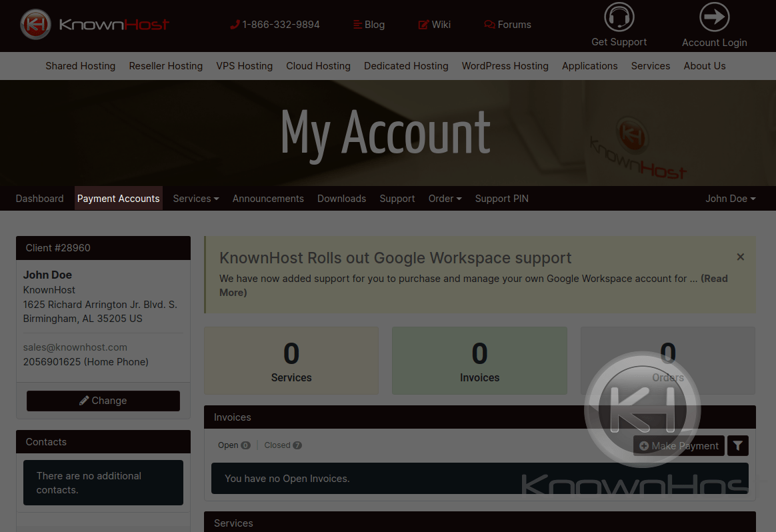The width and height of the screenshot is (776, 532).
Task: Click the 2056901625 (Home Phone) text
Action: pyautogui.click(x=85, y=362)
